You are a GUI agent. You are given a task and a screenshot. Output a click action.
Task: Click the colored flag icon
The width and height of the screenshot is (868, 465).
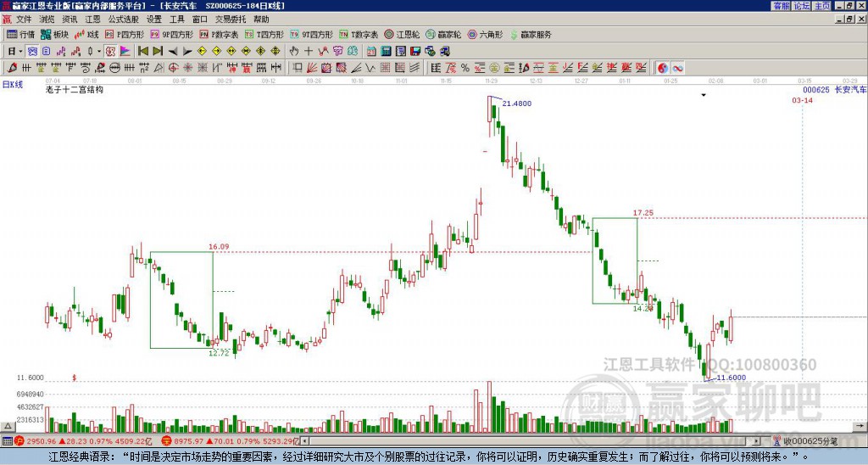pyautogui.click(x=125, y=52)
